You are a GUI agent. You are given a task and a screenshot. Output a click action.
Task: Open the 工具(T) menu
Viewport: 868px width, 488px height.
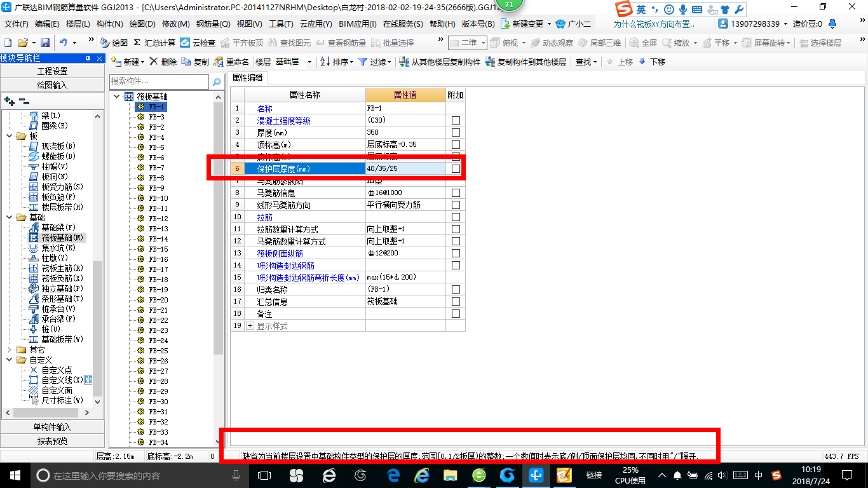(x=281, y=24)
